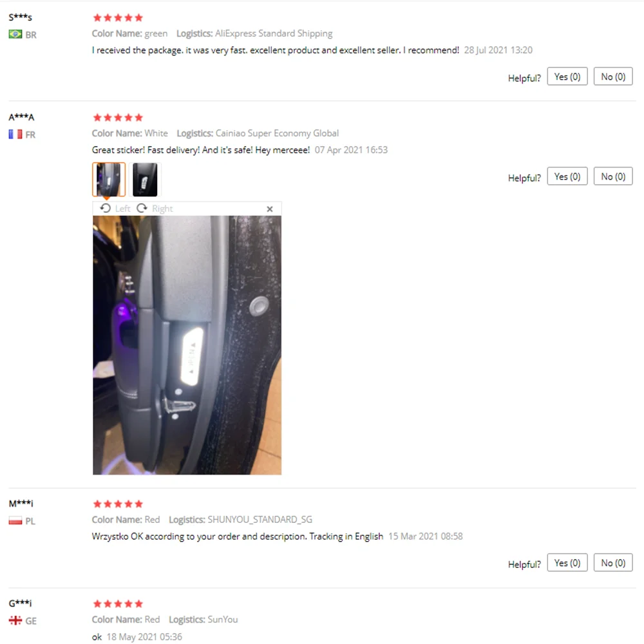This screenshot has height=644, width=644.
Task: Open the second review photo thumbnail
Action: pos(145,180)
